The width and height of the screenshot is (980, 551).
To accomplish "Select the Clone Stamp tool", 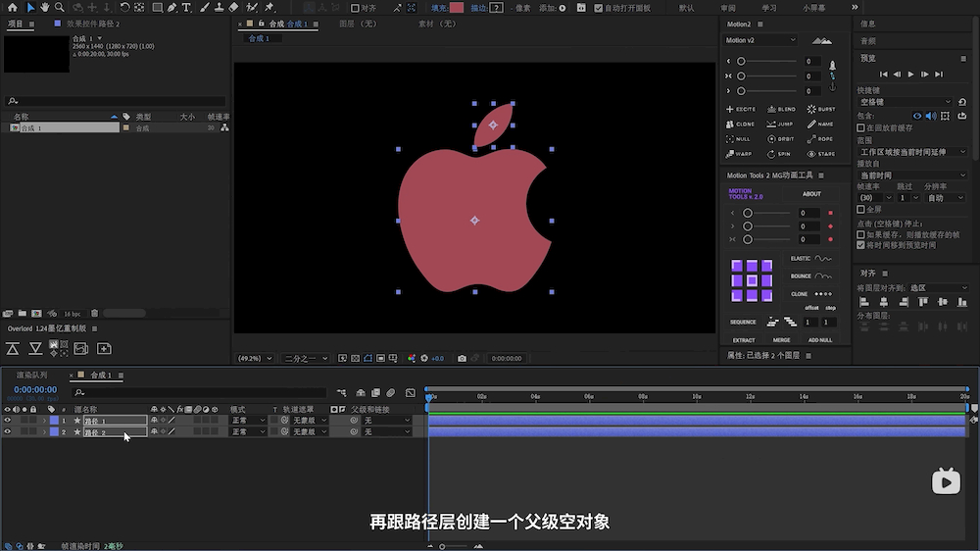I will (x=219, y=8).
